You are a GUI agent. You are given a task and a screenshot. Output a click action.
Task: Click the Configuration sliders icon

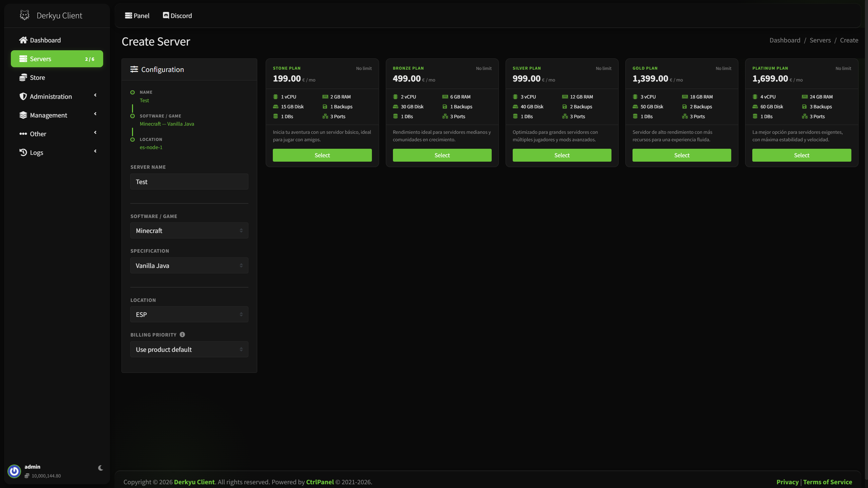[134, 69]
